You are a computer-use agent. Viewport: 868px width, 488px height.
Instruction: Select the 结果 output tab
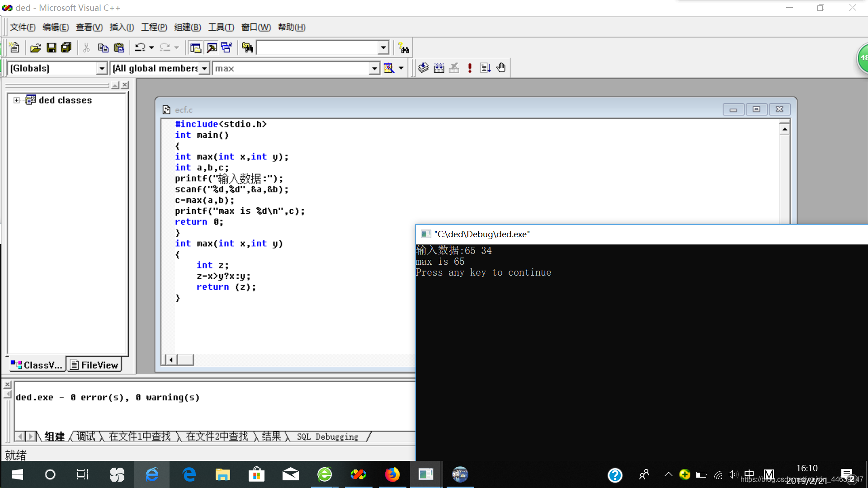tap(271, 436)
